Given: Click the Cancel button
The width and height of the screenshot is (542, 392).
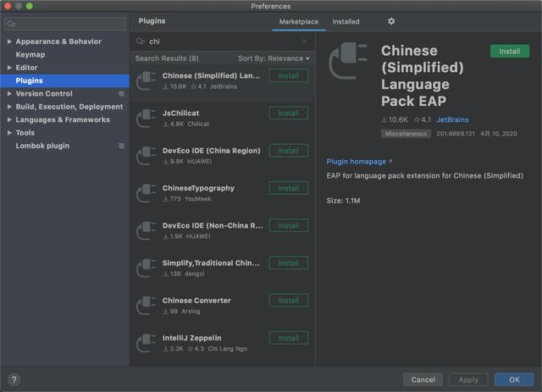Looking at the screenshot, I should point(423,379).
